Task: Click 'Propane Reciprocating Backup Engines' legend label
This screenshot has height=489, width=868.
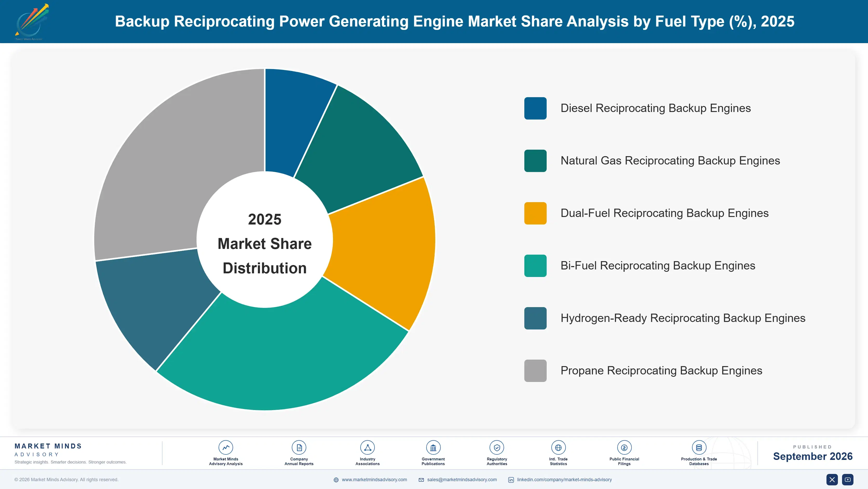Action: (x=661, y=371)
